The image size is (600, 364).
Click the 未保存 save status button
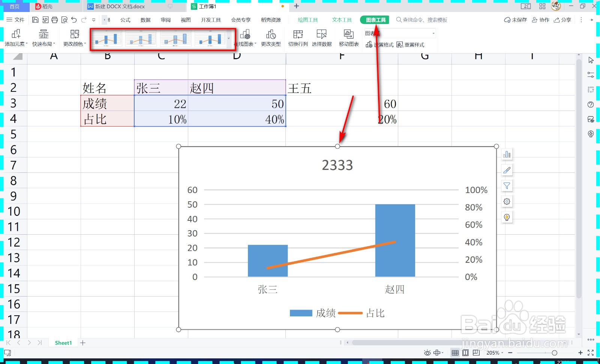pos(516,20)
